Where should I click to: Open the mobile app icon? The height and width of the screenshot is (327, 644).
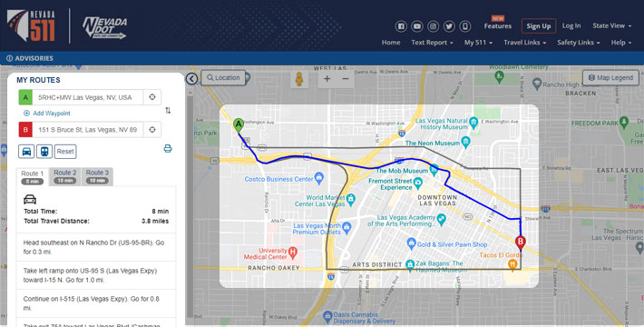[x=465, y=26]
